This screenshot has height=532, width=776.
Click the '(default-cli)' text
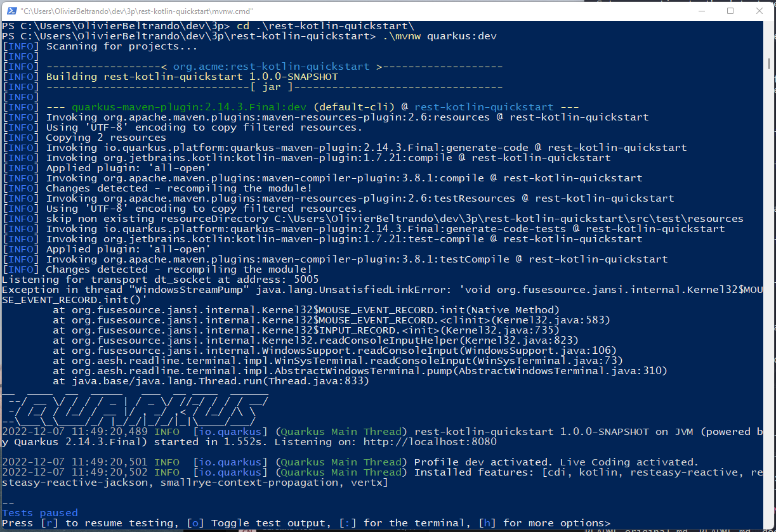pyautogui.click(x=353, y=107)
